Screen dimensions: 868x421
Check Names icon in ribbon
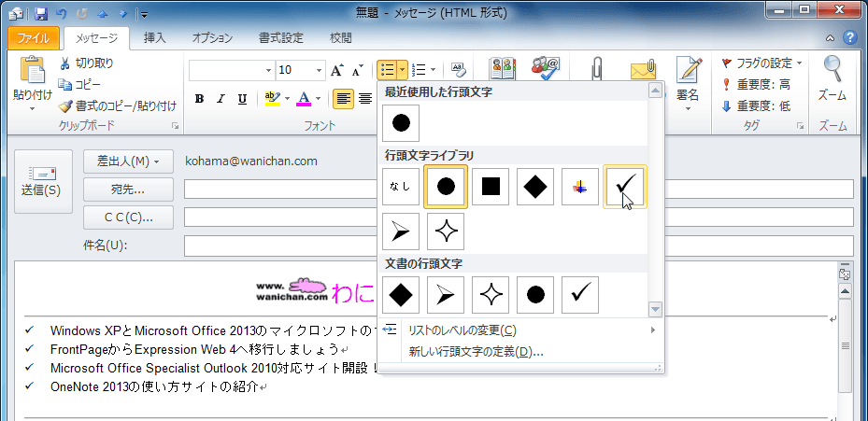click(546, 69)
